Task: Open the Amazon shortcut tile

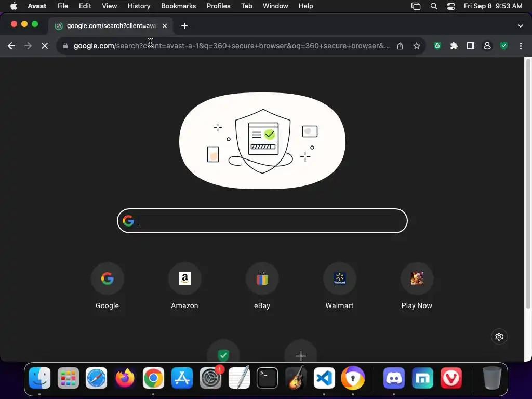Action: tap(184, 286)
